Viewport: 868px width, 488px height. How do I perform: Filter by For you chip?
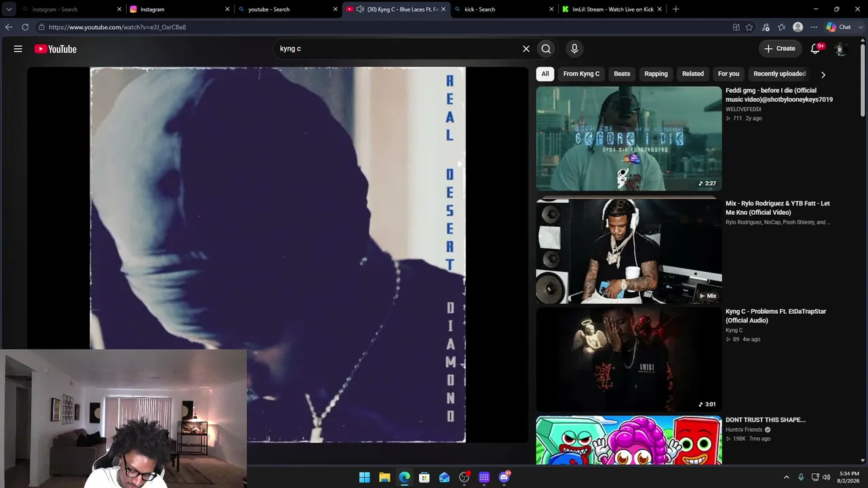click(728, 74)
